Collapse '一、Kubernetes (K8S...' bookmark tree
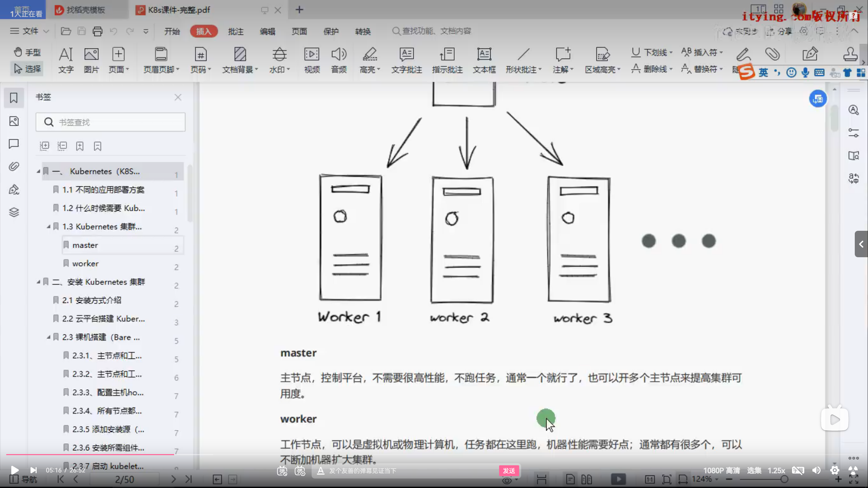 (x=38, y=171)
